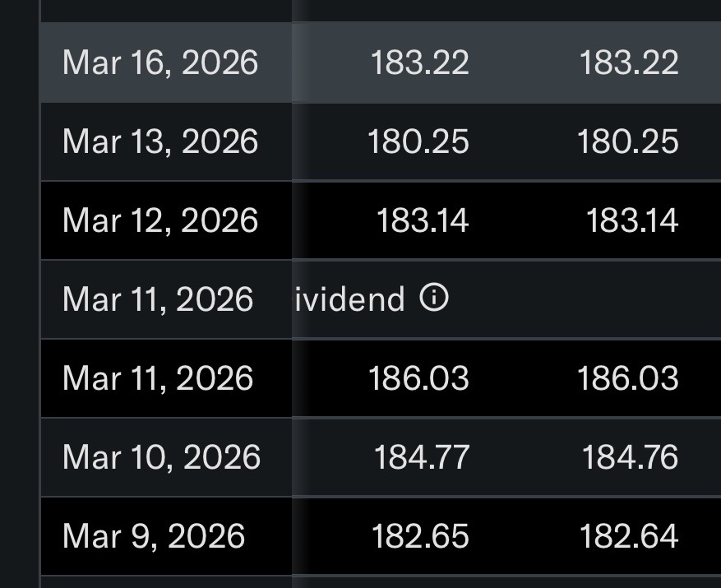The height and width of the screenshot is (588, 721).
Task: Select the Mar 16, 2026 date cell
Action: click(x=160, y=63)
